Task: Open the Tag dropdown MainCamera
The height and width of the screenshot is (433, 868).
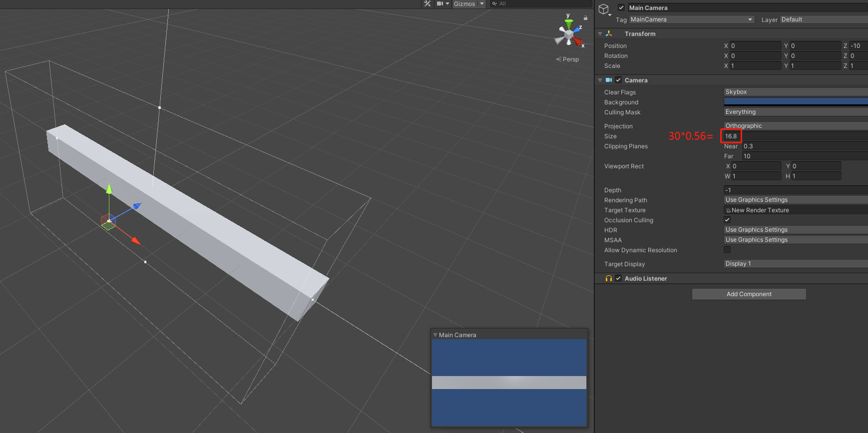Action: click(692, 19)
